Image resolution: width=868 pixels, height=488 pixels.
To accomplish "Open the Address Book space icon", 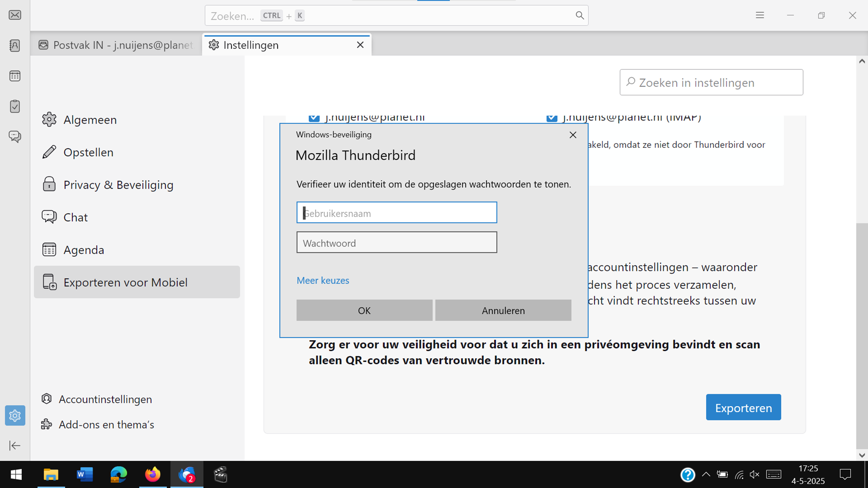I will 15,46.
